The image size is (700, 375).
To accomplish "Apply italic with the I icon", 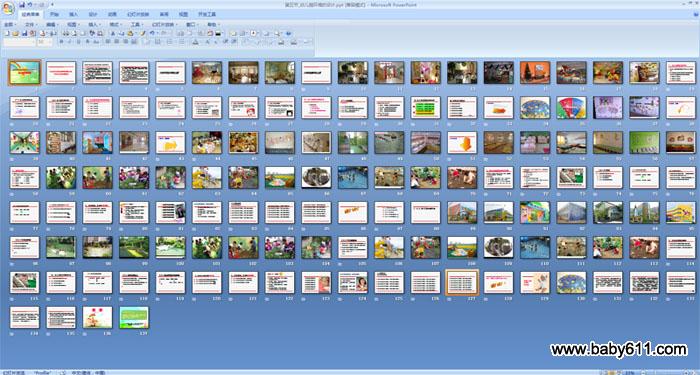I will 69,42.
